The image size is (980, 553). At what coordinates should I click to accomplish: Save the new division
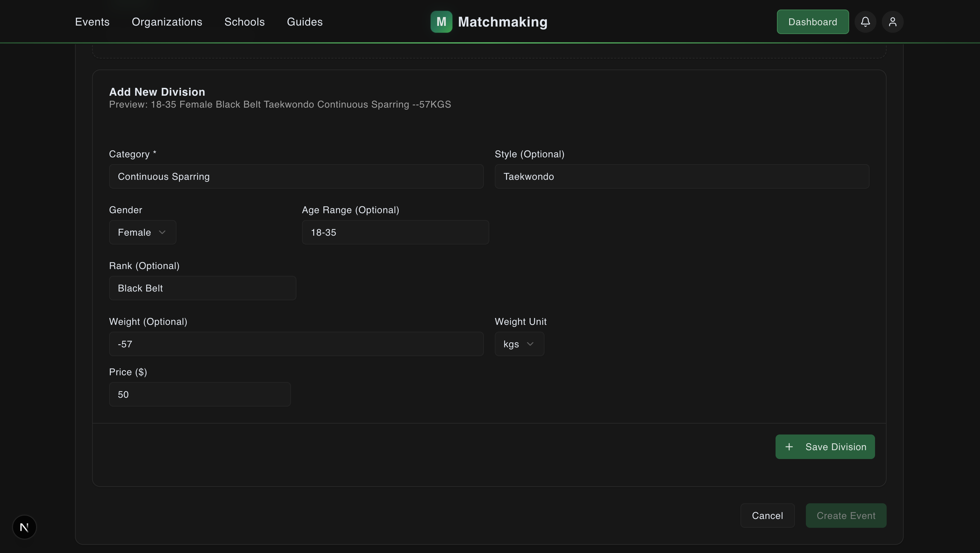825,446
